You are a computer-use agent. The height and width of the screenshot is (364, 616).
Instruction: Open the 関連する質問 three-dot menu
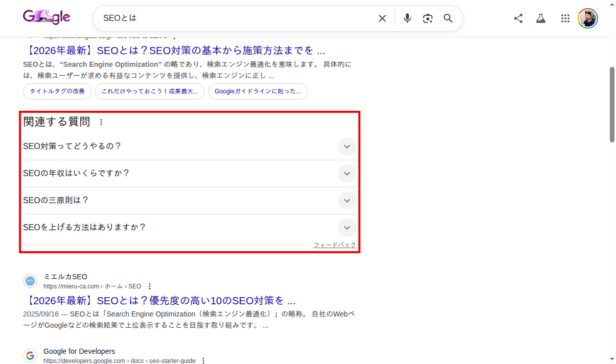101,122
